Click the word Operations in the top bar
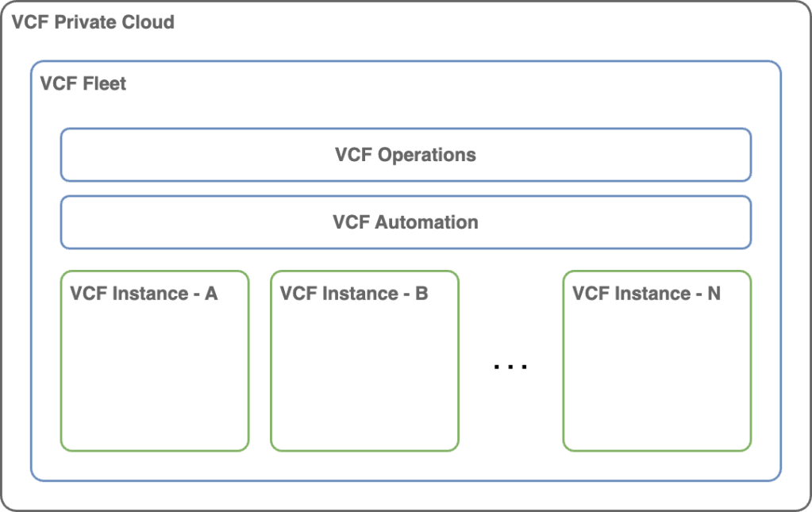The width and height of the screenshot is (812, 512). (427, 155)
